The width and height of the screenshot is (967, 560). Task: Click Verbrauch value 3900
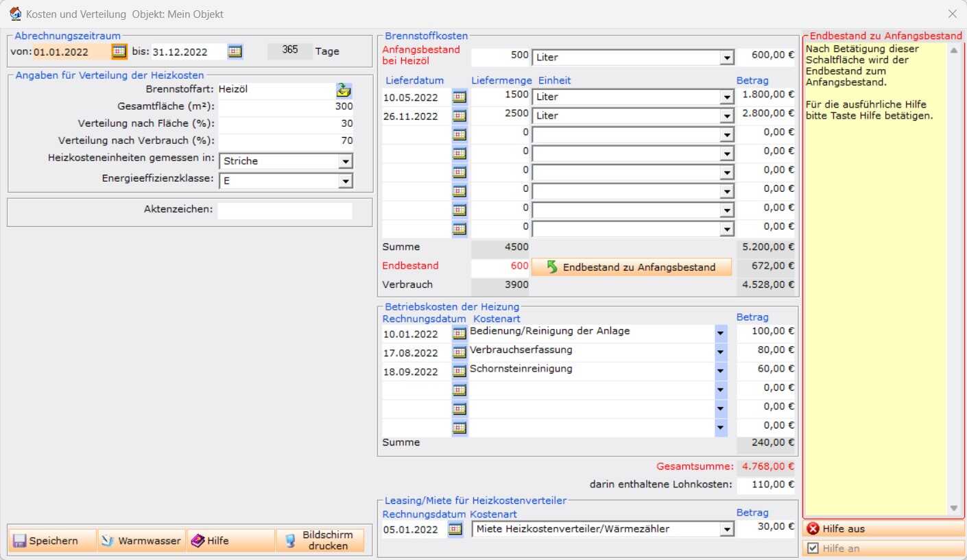pyautogui.click(x=501, y=285)
